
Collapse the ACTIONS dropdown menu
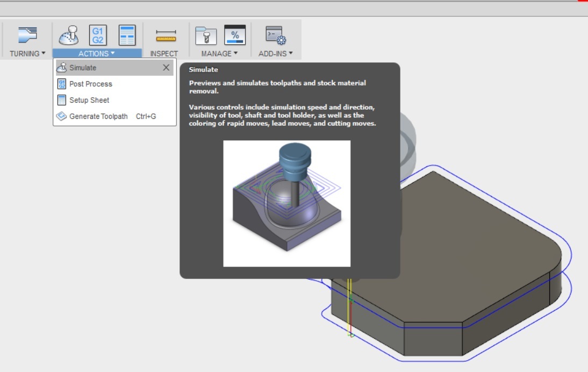(97, 54)
